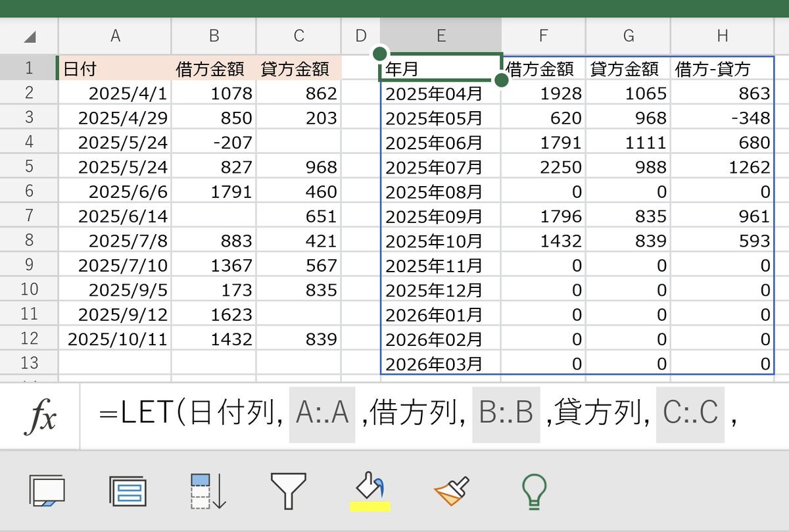Tap the top-left selection handle on E1

pos(380,53)
